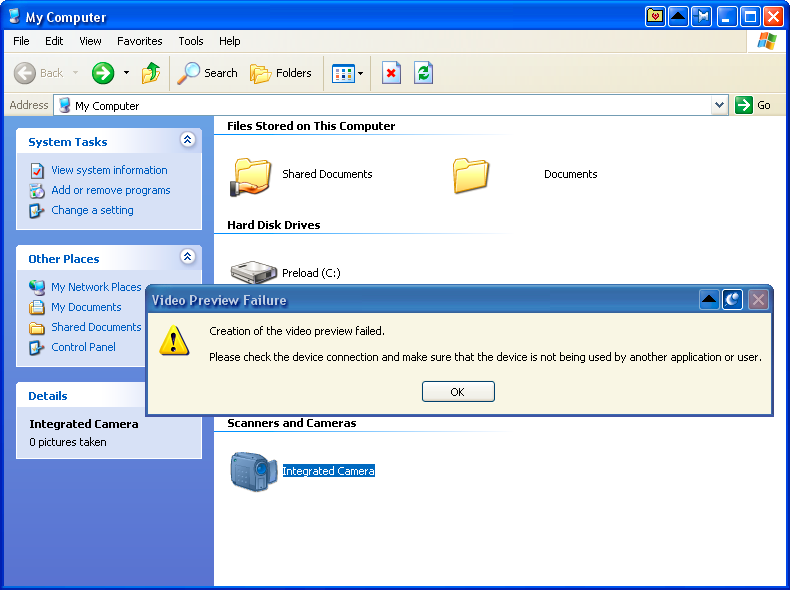Image resolution: width=790 pixels, height=590 pixels.
Task: Select the Shared Documents folder icon
Action: click(251, 175)
